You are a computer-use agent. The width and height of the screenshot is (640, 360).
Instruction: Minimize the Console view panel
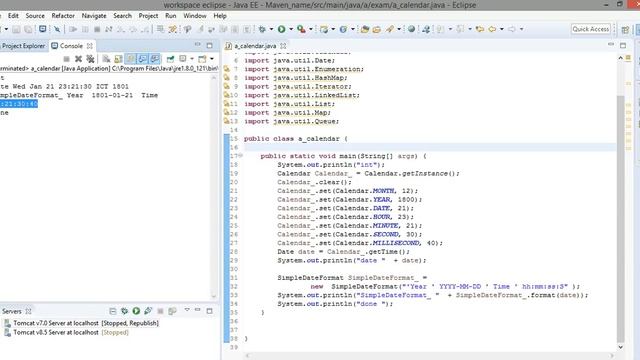pyautogui.click(x=198, y=45)
